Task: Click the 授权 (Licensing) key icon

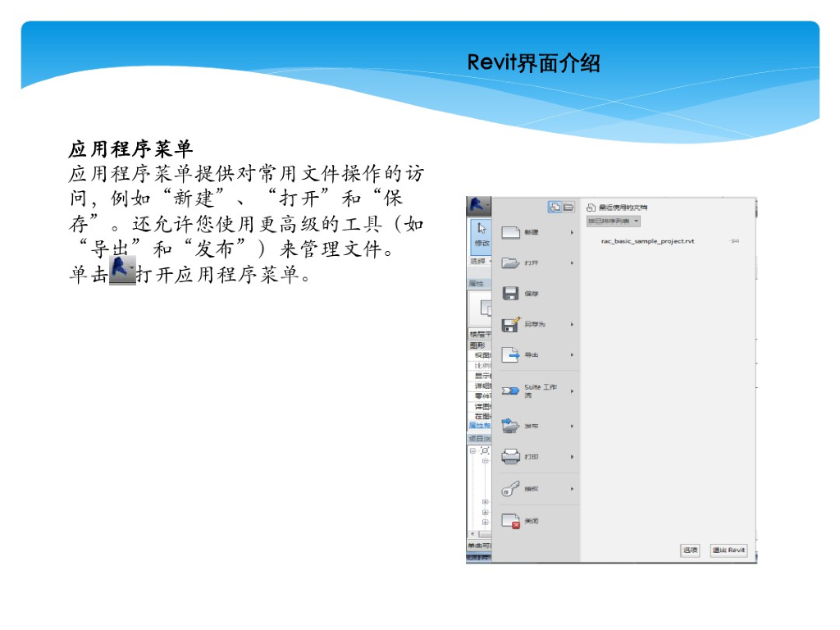Action: pos(510,489)
